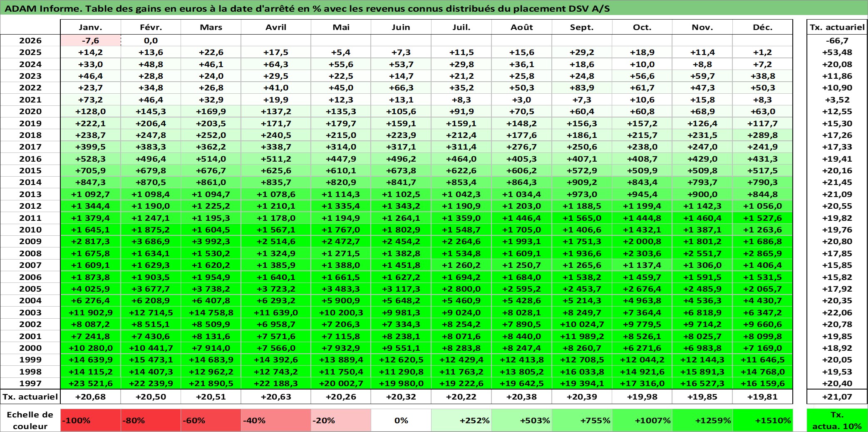Click value +14 758,8 in 2003 row
Image resolution: width=868 pixels, height=432 pixels.
pyautogui.click(x=211, y=312)
